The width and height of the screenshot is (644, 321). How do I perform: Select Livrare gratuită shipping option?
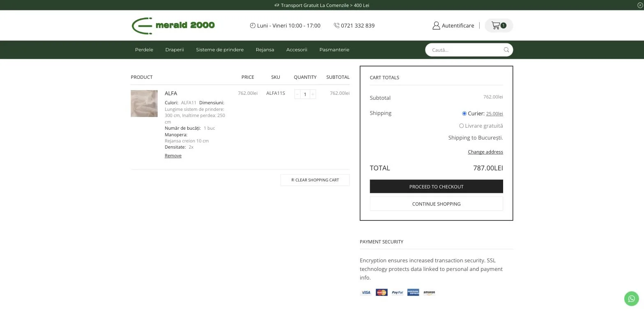point(461,126)
